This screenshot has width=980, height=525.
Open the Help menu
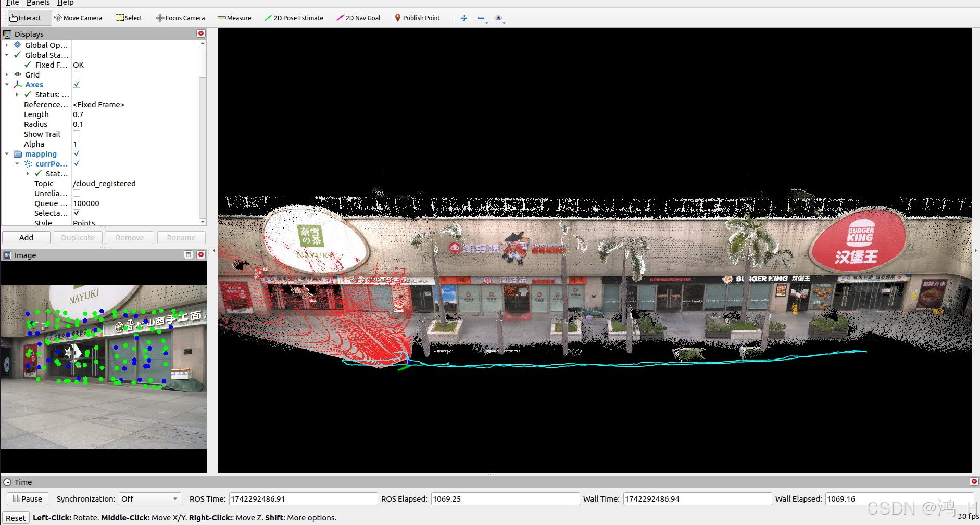(65, 3)
